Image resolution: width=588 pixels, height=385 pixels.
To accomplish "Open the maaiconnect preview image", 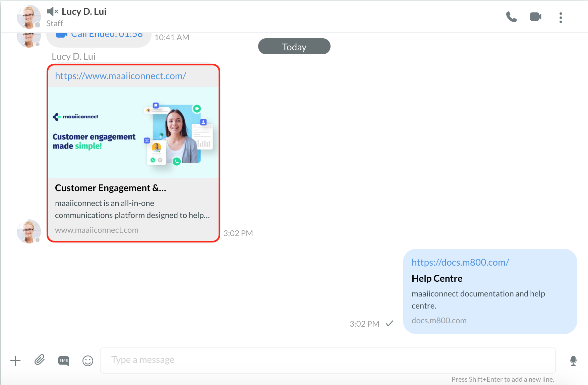I will click(x=133, y=132).
